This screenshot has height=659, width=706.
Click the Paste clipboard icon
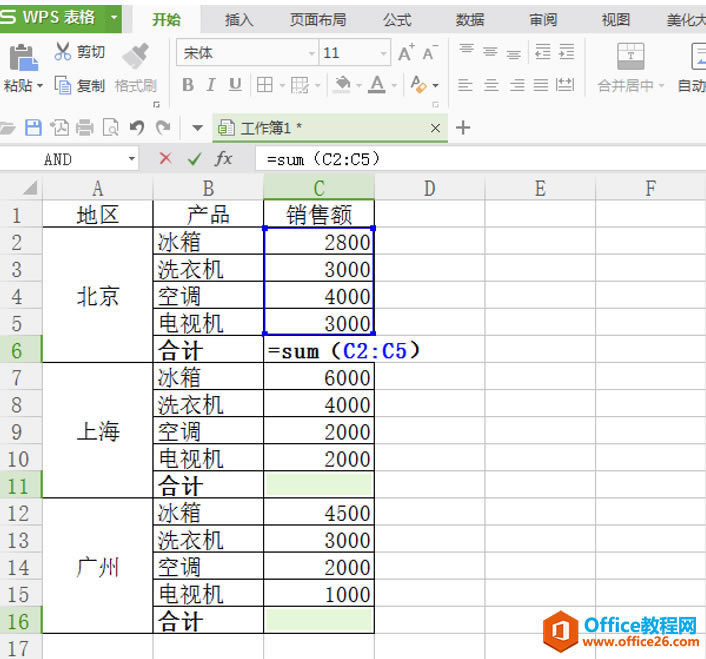click(x=23, y=58)
